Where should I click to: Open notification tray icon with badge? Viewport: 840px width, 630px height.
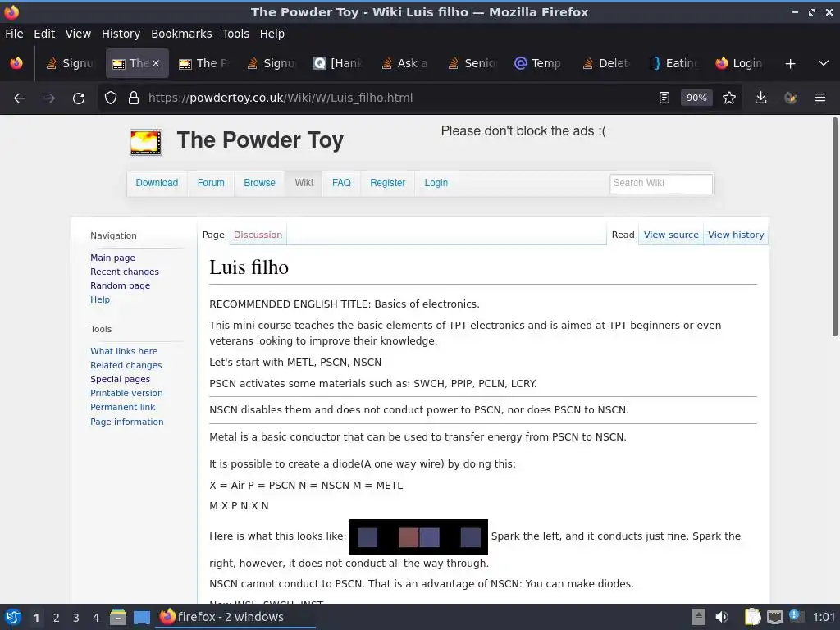pos(795,616)
